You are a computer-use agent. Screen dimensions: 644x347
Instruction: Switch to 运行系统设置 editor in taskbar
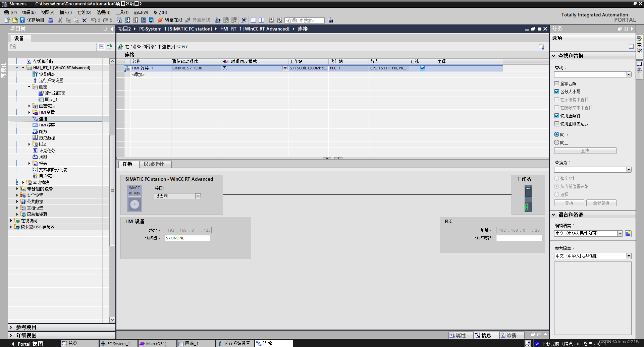click(234, 344)
